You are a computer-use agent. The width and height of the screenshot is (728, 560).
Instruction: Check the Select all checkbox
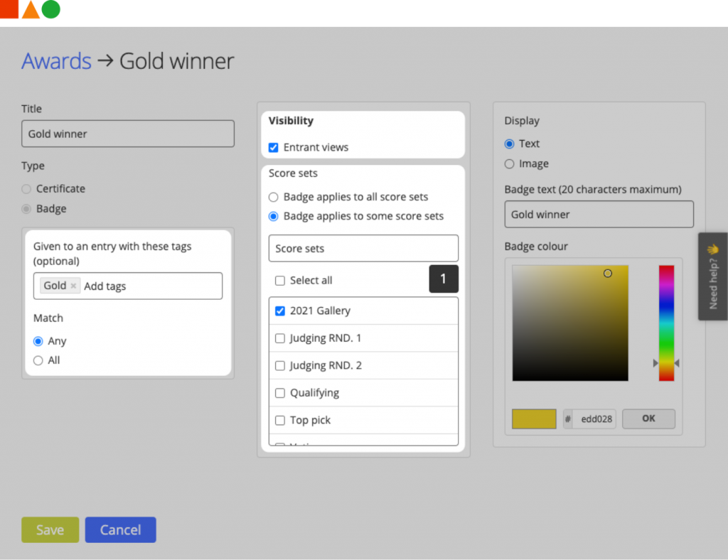tap(280, 281)
